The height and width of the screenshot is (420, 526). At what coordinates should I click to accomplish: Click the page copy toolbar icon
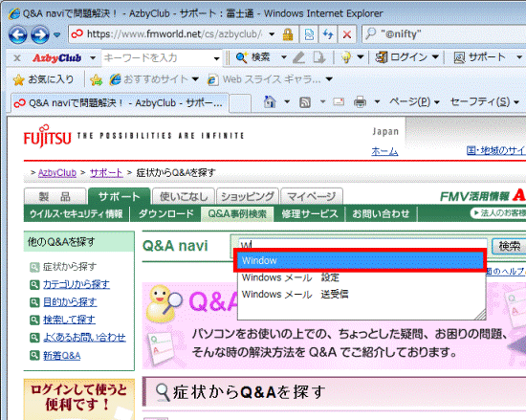[x=319, y=57]
